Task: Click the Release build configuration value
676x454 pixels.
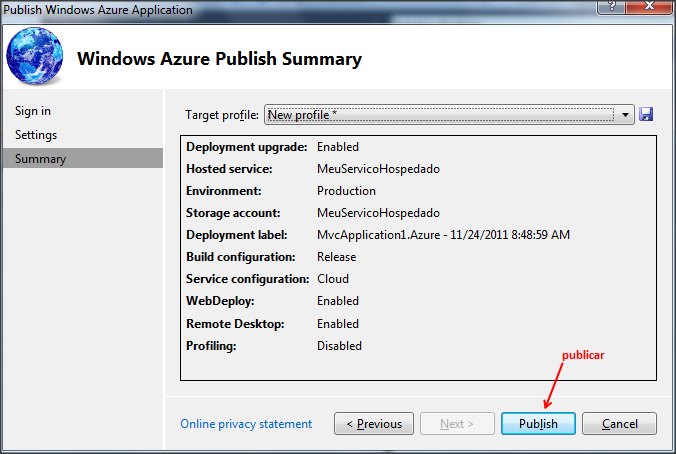Action: (336, 257)
